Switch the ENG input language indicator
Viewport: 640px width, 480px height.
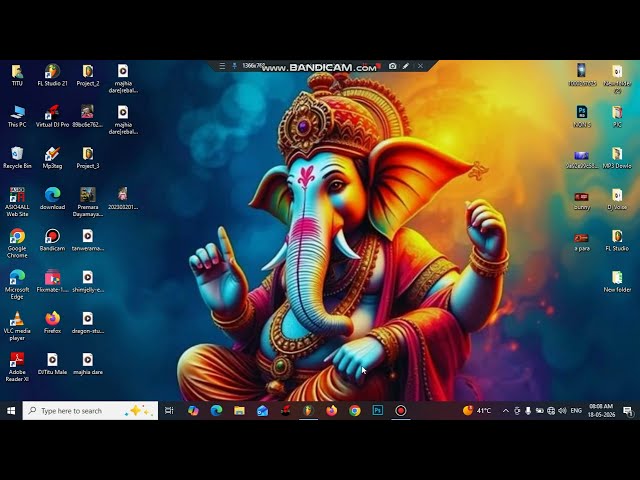(576, 411)
